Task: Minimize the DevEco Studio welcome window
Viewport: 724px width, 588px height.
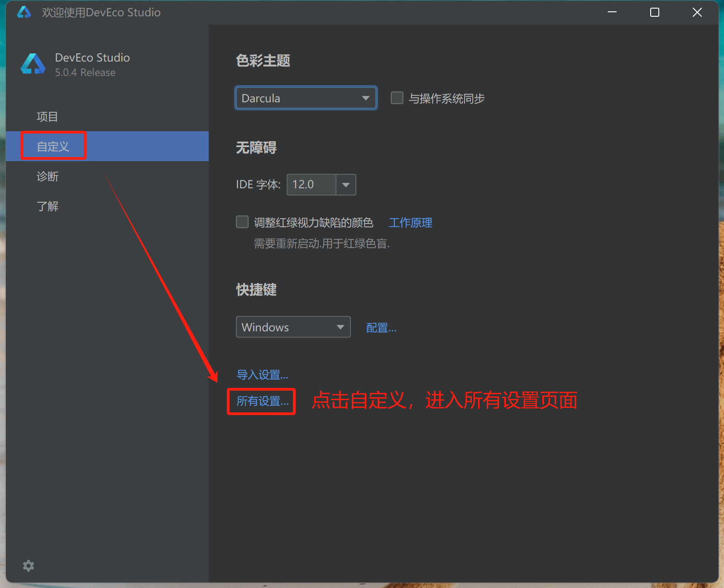Action: (x=612, y=12)
